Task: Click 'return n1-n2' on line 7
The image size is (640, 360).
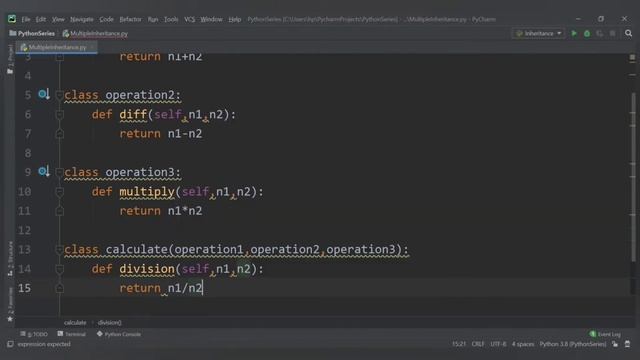Action: tap(161, 133)
